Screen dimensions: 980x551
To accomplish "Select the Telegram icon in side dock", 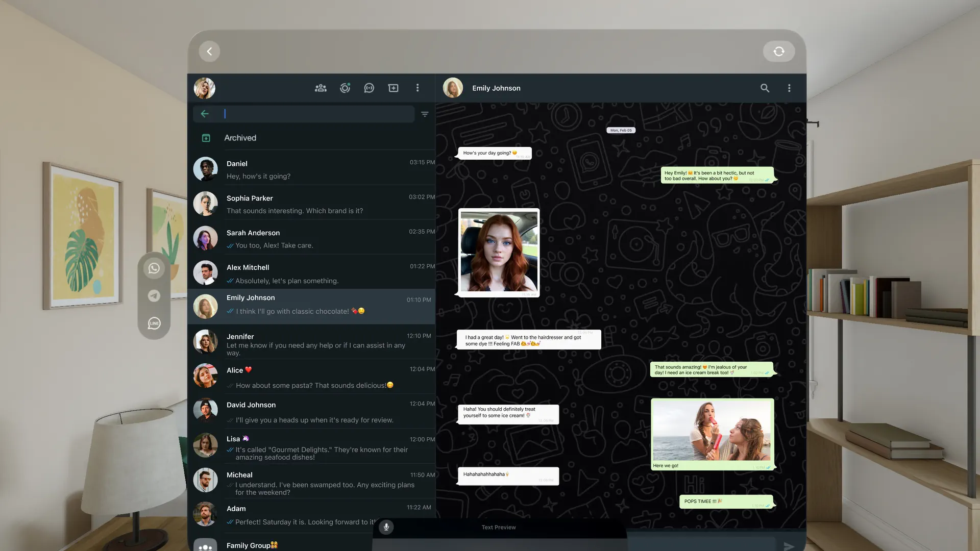I will (154, 296).
